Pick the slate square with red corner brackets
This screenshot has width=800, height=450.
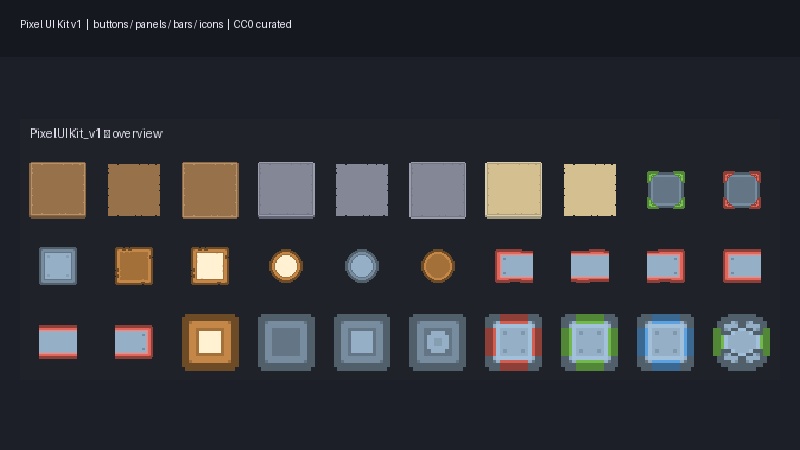(x=742, y=190)
